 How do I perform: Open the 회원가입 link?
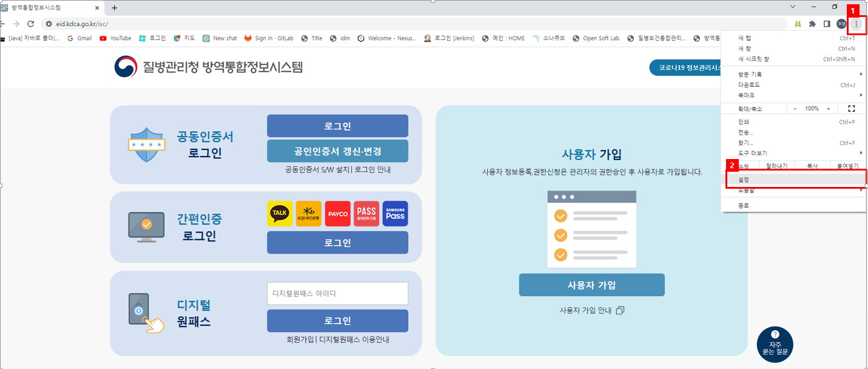point(301,340)
